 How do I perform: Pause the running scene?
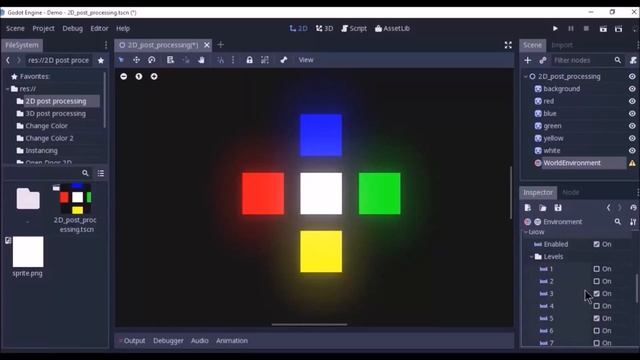[571, 29]
